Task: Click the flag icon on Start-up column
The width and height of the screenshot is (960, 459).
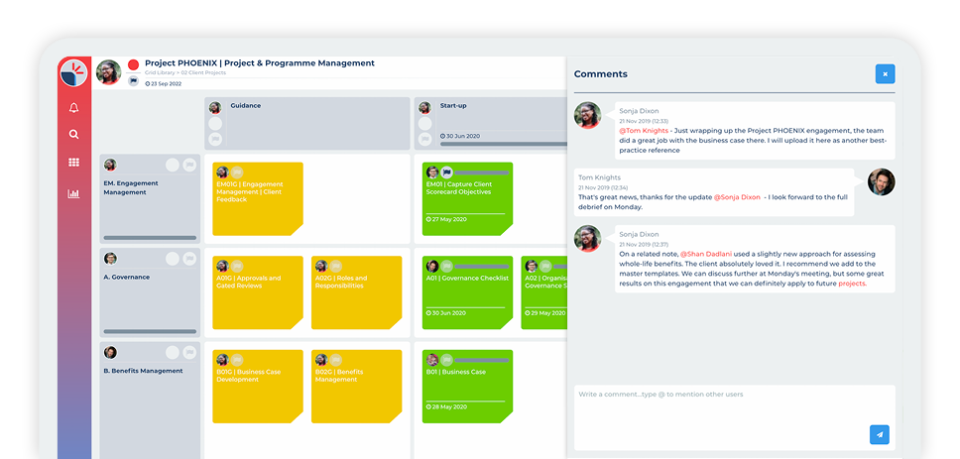Action: click(x=425, y=140)
